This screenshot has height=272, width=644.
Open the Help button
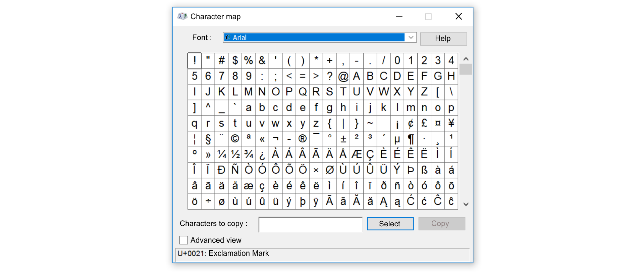(x=443, y=39)
